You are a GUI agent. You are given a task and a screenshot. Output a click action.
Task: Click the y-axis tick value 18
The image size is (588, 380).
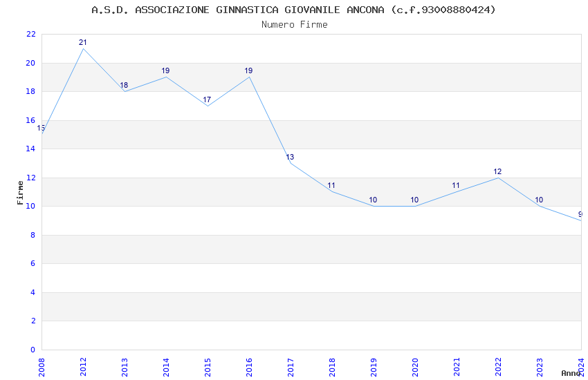point(30,91)
